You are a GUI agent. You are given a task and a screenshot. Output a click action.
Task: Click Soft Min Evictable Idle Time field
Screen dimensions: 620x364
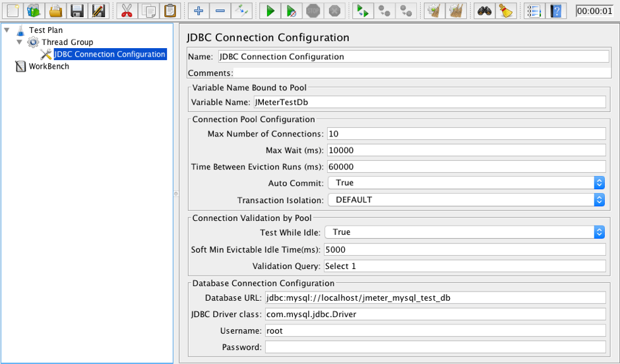click(464, 249)
